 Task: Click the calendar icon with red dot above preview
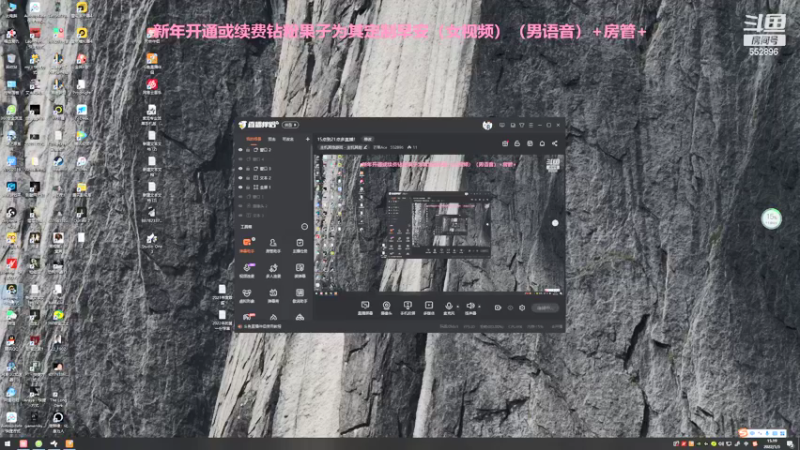pyautogui.click(x=505, y=143)
